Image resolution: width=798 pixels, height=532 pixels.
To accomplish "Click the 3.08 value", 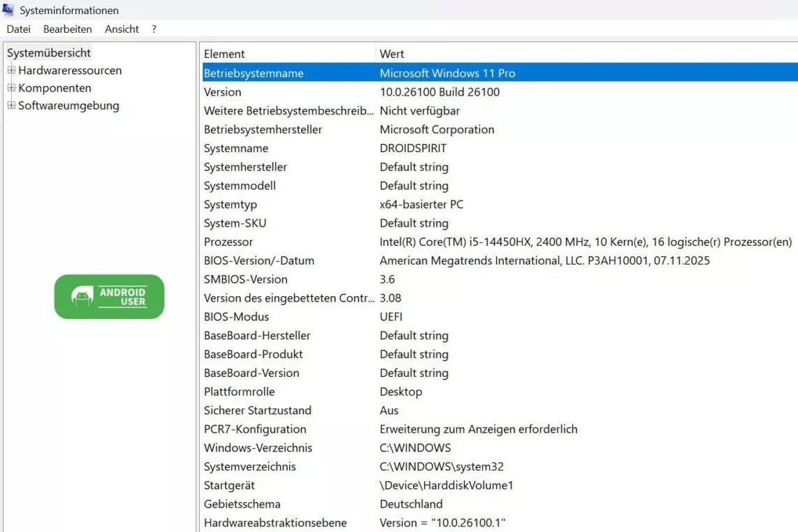I will pos(391,298).
